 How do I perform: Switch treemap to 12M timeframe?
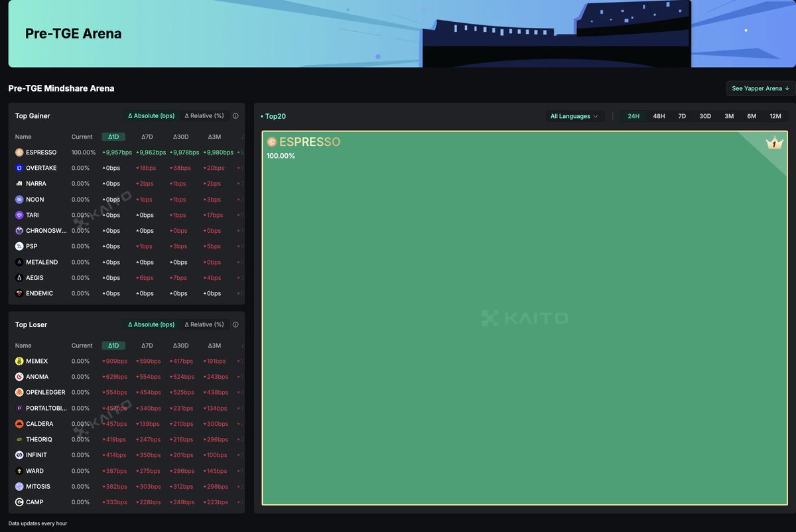tap(775, 116)
